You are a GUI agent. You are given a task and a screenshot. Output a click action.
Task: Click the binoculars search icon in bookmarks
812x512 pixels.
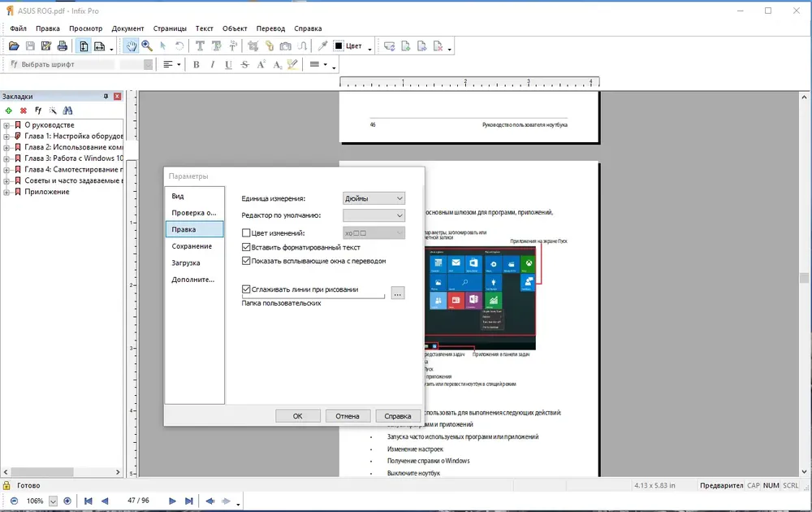coord(68,111)
